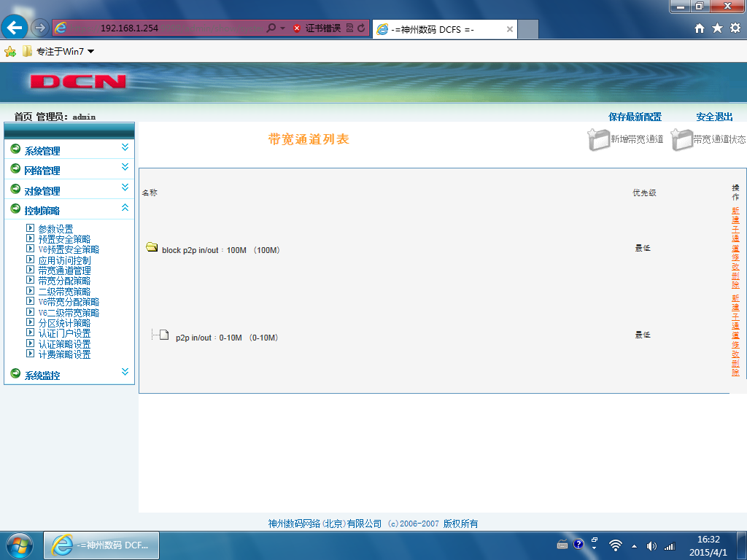Open the 带宽通道管理 menu item
This screenshot has width=747, height=560.
point(64,271)
